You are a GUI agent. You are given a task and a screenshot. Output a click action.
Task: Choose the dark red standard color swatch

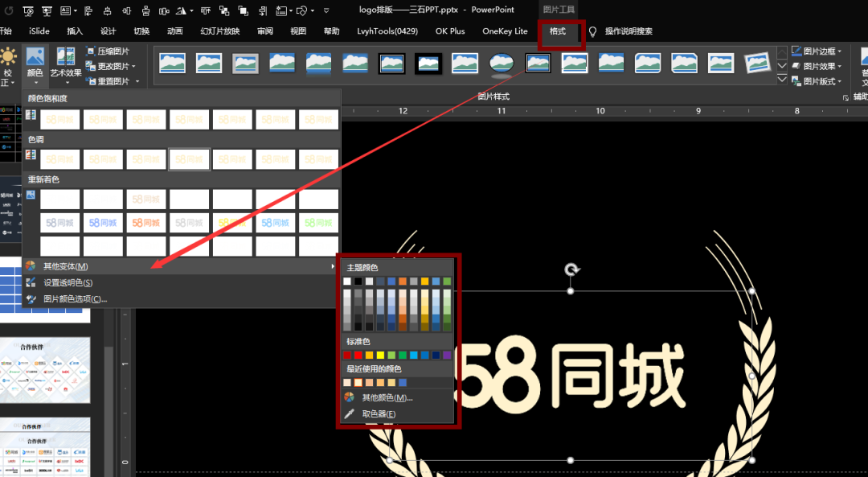(x=347, y=355)
